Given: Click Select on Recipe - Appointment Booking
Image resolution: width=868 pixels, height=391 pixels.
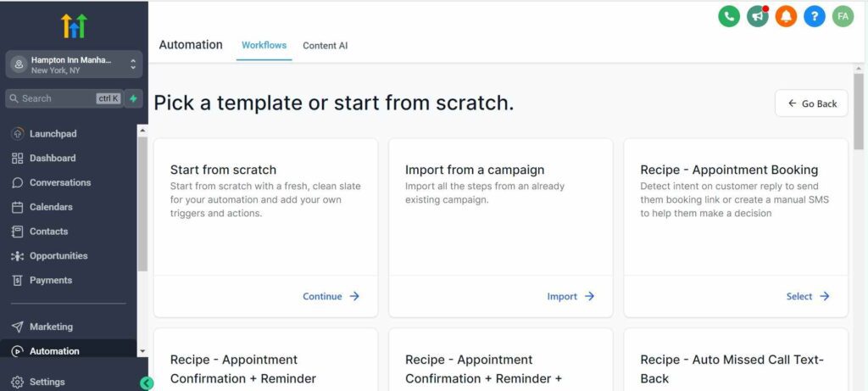Looking at the screenshot, I should 807,297.
